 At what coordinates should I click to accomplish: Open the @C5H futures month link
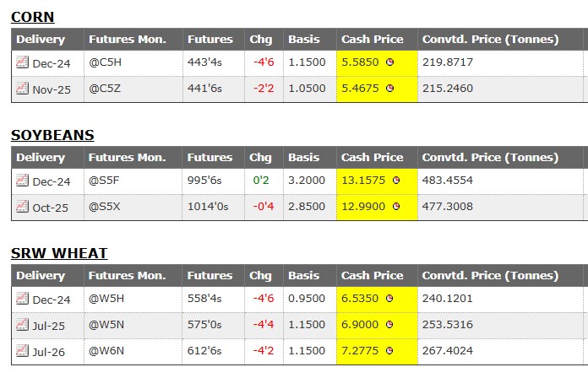point(106,62)
